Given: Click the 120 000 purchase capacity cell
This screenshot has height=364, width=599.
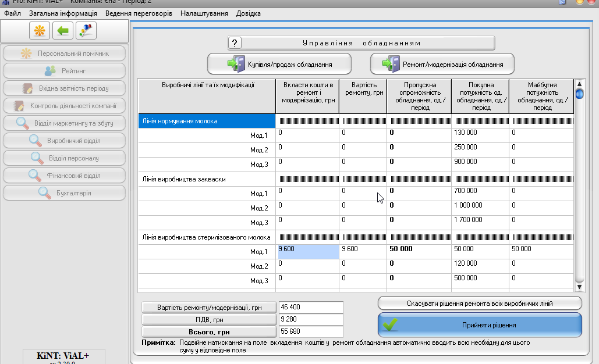Looking at the screenshot, I should [x=480, y=266].
